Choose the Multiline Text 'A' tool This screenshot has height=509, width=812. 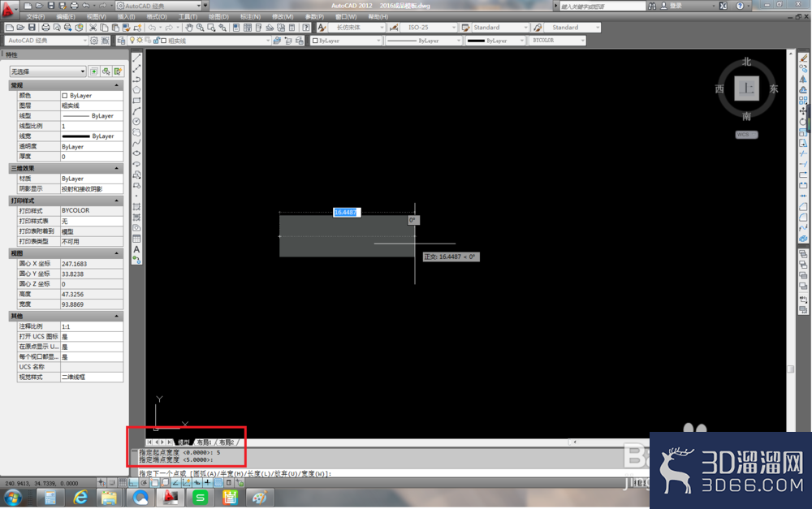click(x=136, y=249)
